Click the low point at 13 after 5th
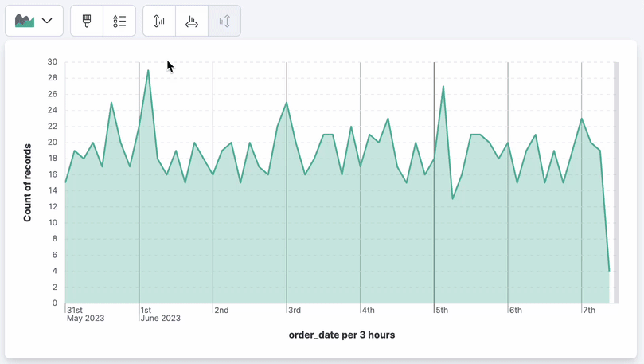 452,198
